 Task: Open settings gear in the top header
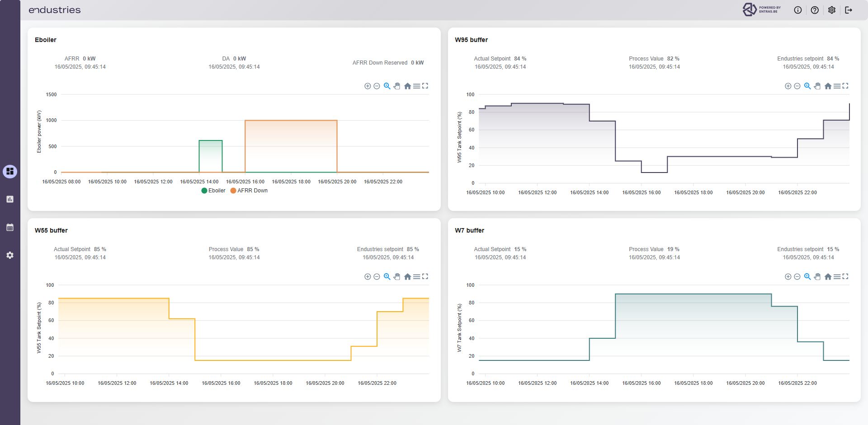(x=832, y=10)
